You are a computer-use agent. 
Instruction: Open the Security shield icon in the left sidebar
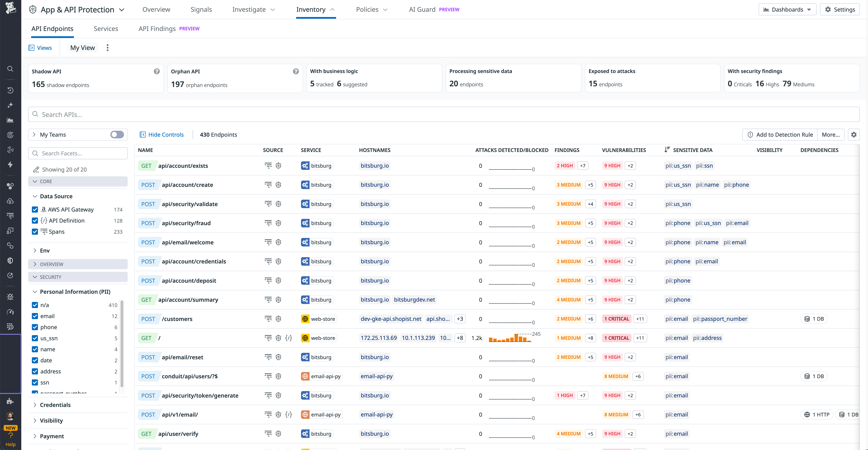coord(10,260)
